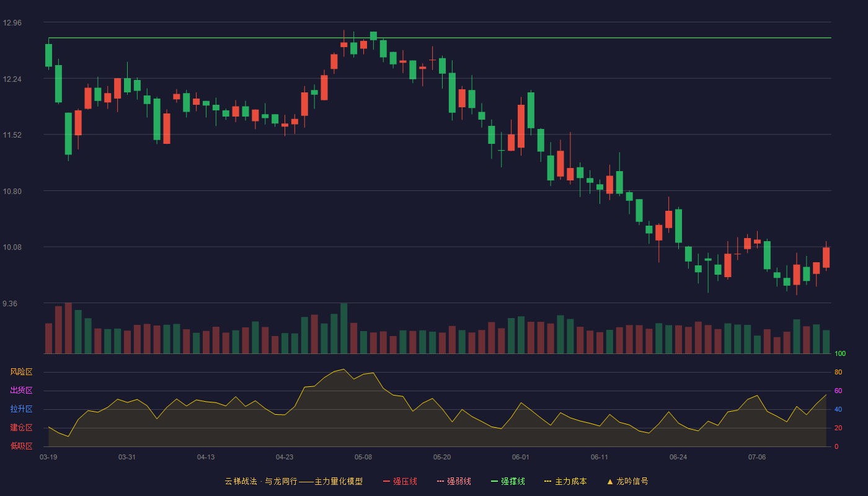Screen dimensions: 868x496
Task: Click the 05-08 date axis label
Action: [x=363, y=457]
